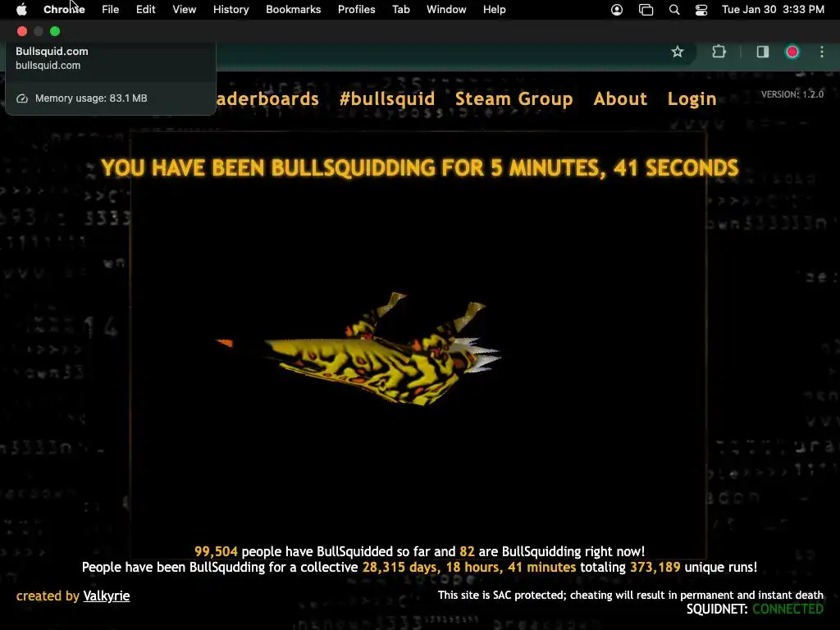Click the 373,189 unique runs figure

tap(655, 567)
